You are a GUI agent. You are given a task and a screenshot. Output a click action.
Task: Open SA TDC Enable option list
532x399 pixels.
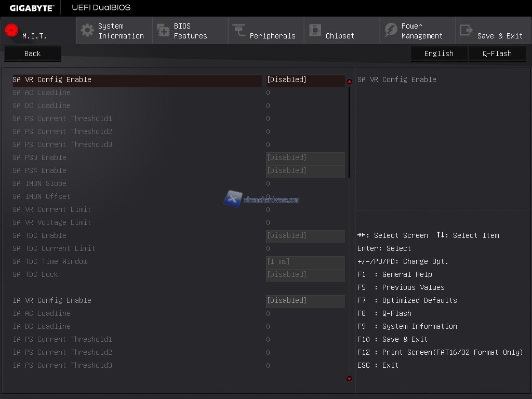tap(305, 236)
